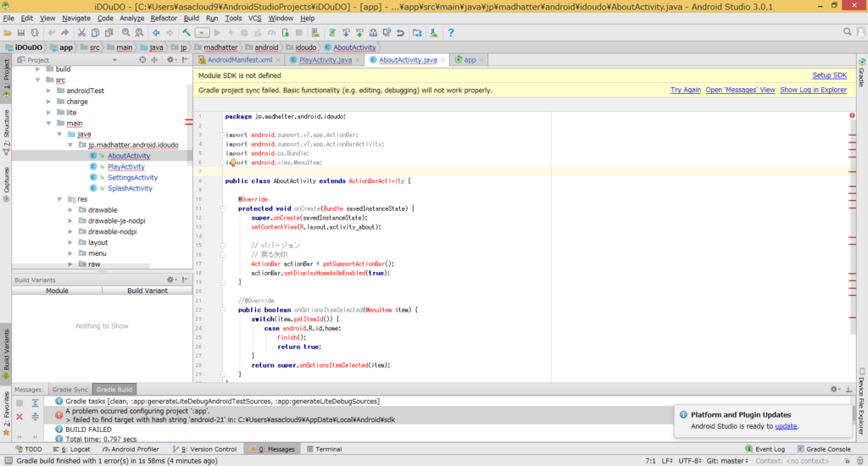
Task: Click Show Log in Explorer link
Action: 813,90
